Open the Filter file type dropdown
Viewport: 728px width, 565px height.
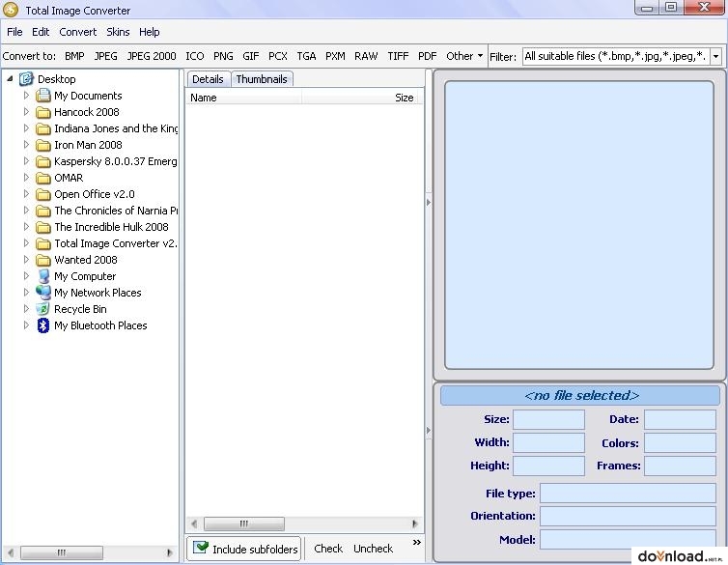point(715,57)
